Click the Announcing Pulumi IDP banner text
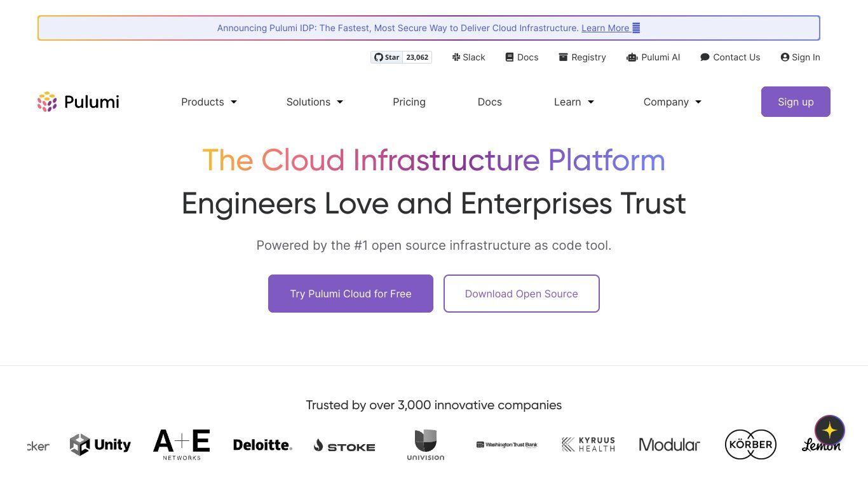The image size is (868, 488). tap(398, 28)
